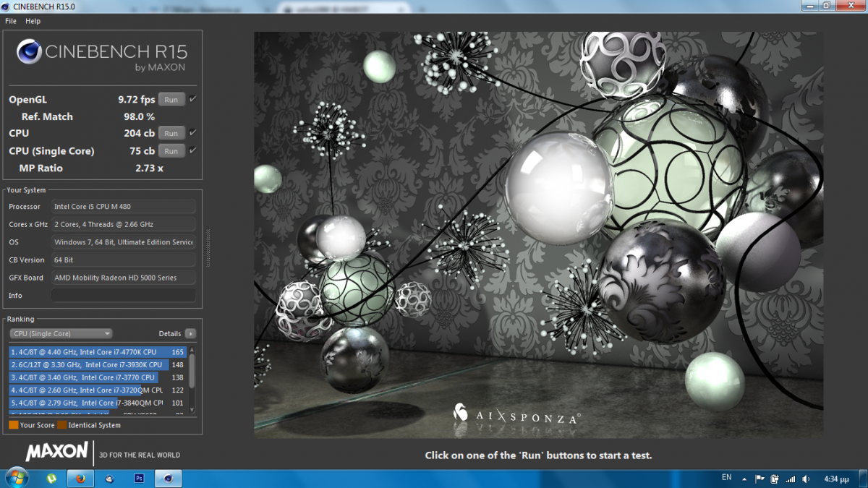Click the Ref. Match 98.0 % value
Viewport: 868px width, 488px height.
(x=139, y=116)
